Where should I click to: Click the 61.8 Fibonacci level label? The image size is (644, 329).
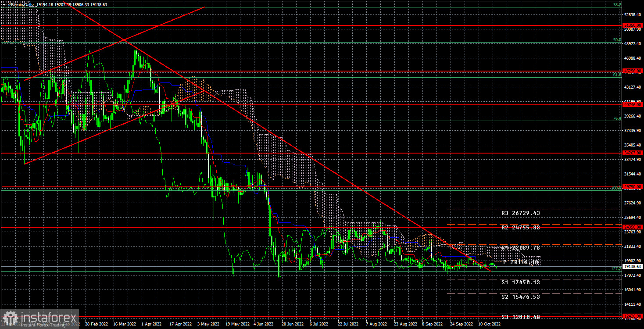[617, 75]
